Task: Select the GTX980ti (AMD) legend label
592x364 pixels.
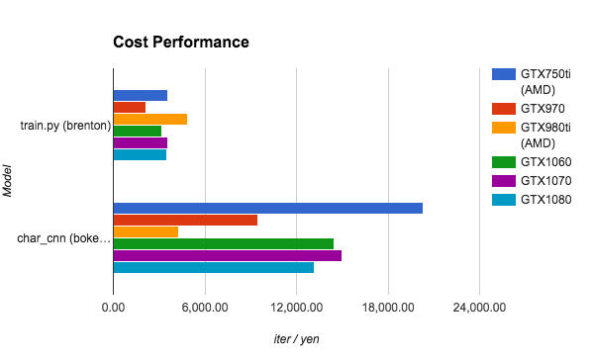Action: click(545, 136)
